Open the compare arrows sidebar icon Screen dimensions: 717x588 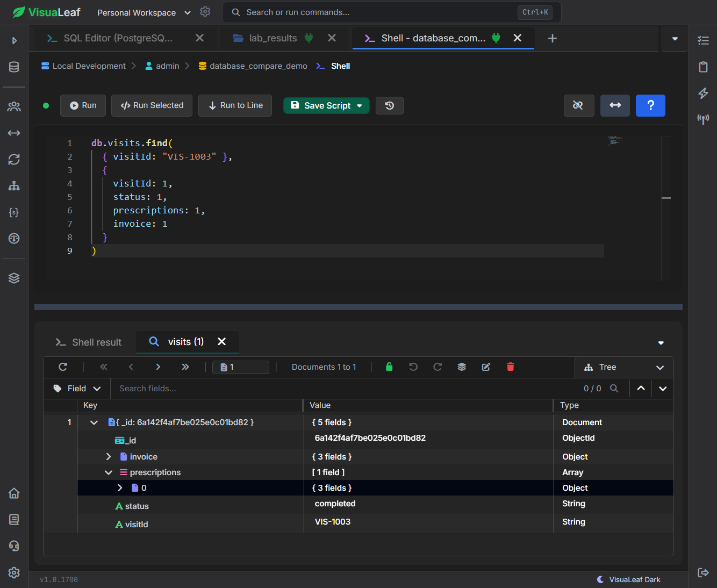pyautogui.click(x=14, y=133)
